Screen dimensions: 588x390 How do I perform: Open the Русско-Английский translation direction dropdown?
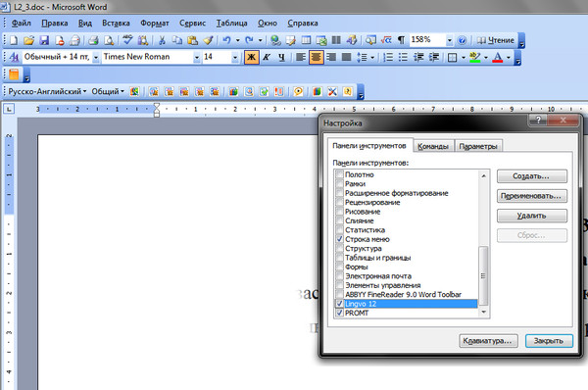47,91
